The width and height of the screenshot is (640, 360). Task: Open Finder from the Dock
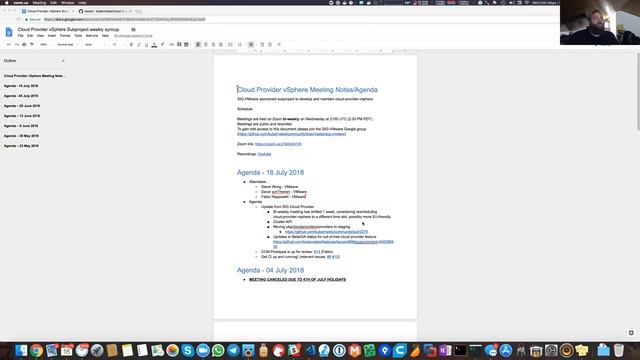21,350
